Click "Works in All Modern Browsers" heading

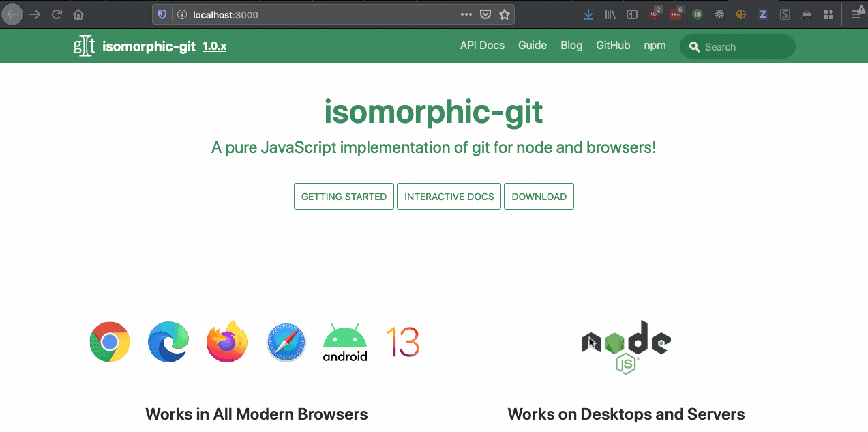coord(256,414)
